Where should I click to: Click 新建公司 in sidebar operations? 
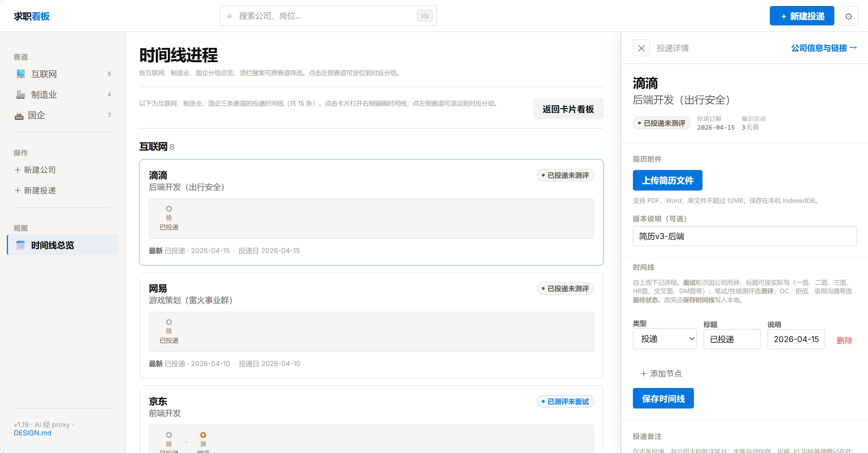tap(35, 170)
